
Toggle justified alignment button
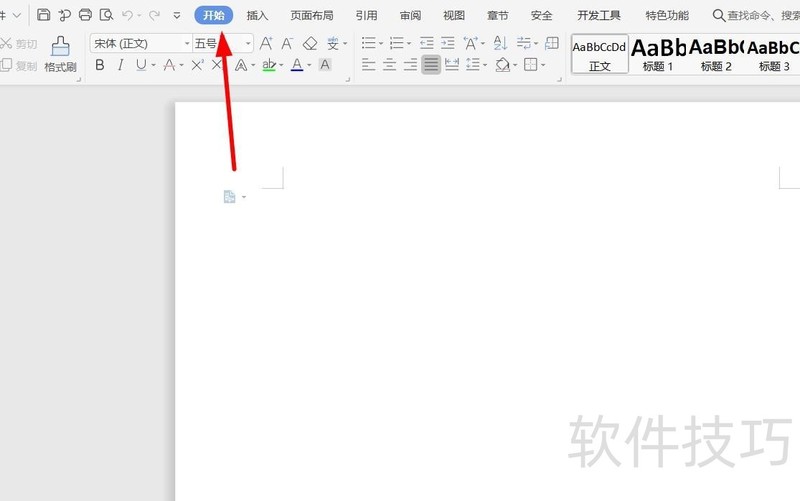(x=431, y=65)
